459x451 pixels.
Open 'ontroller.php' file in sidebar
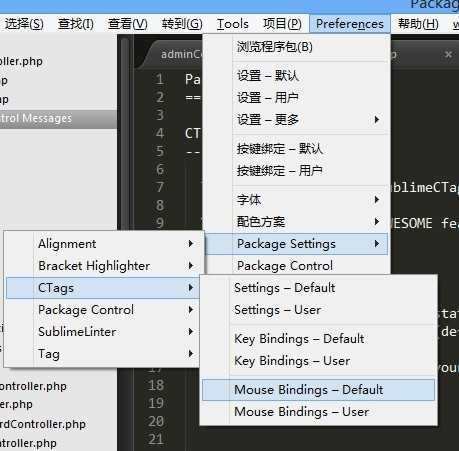pos(33,386)
